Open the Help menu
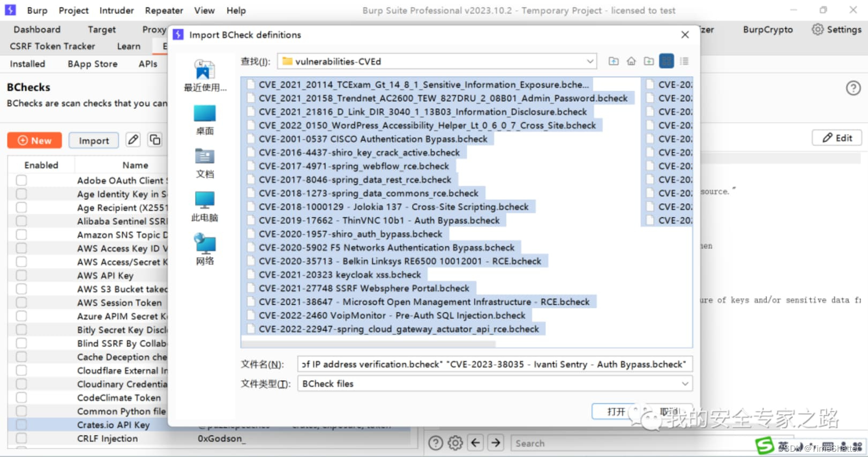The image size is (868, 457). point(236,10)
